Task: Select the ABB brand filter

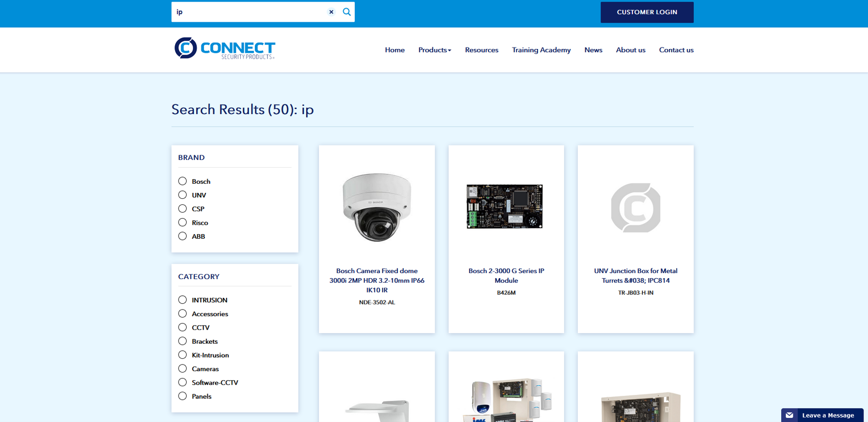Action: [183, 236]
